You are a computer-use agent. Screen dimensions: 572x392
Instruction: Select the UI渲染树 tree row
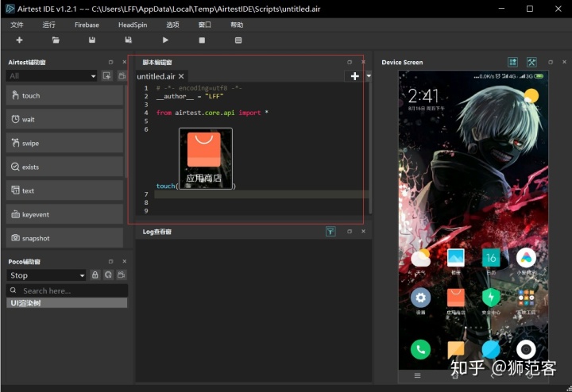click(x=67, y=303)
